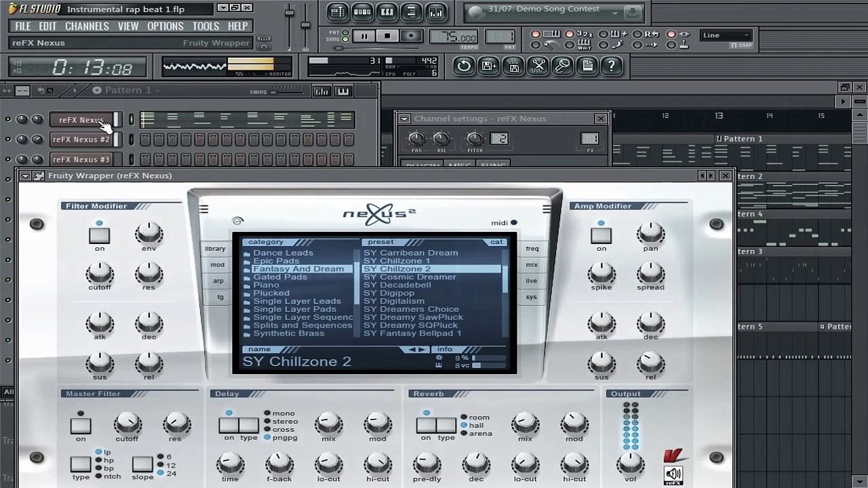The image size is (868, 488).
Task: Open the CHANNELS menu
Action: pos(87,26)
